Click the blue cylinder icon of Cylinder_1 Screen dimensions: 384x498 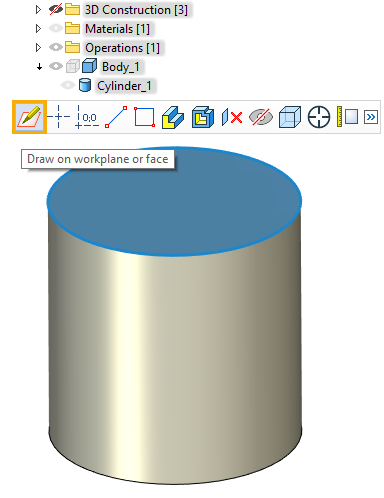point(85,85)
